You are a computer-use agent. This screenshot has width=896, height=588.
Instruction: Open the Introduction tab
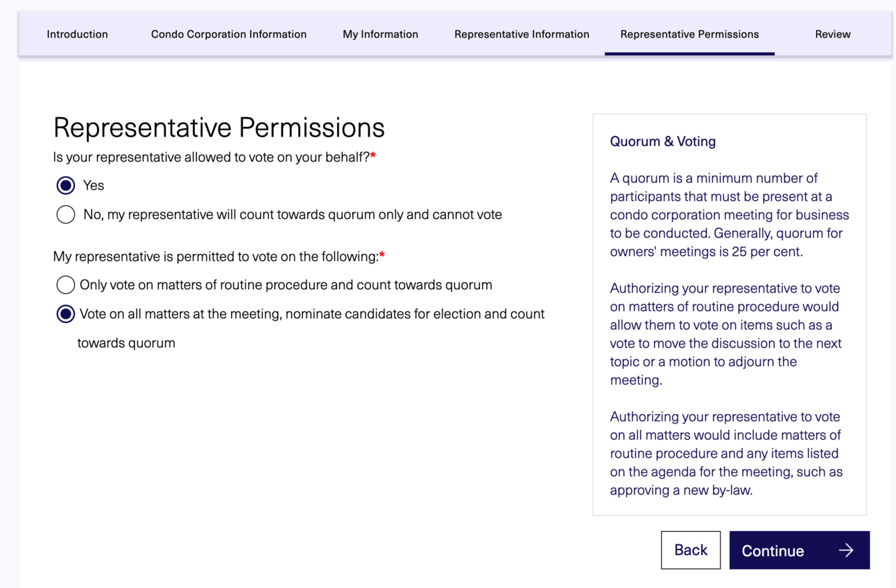click(x=77, y=34)
